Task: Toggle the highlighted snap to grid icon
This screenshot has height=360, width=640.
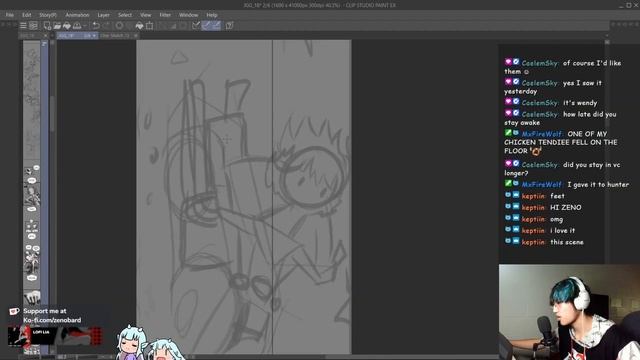Action: pos(216,26)
